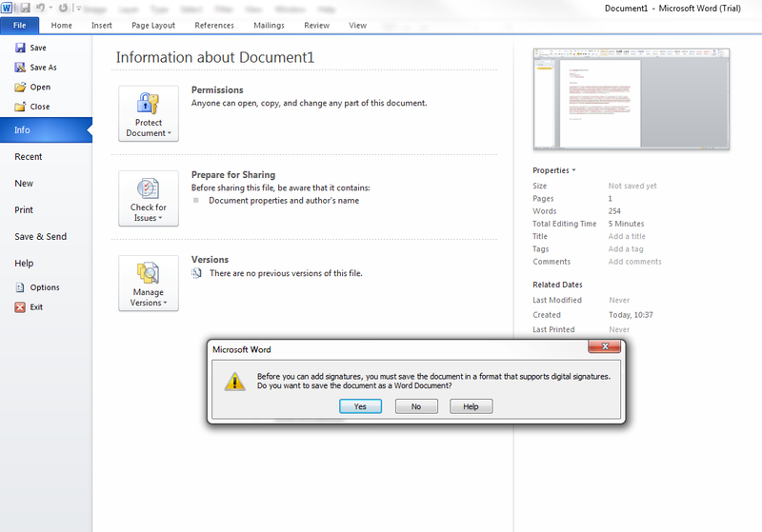Open the References ribbon tab
Screen dimensions: 762x532
tap(214, 26)
